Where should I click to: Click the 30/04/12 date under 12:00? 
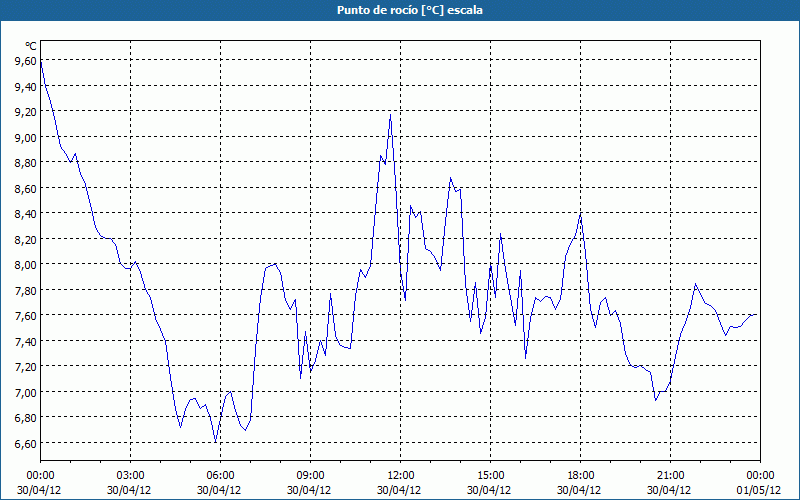coord(399,490)
